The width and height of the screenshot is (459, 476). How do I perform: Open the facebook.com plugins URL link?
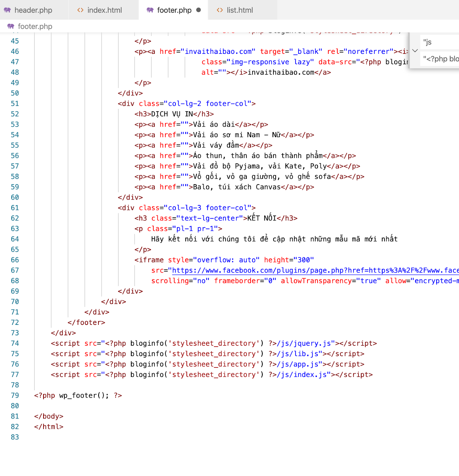point(315,270)
